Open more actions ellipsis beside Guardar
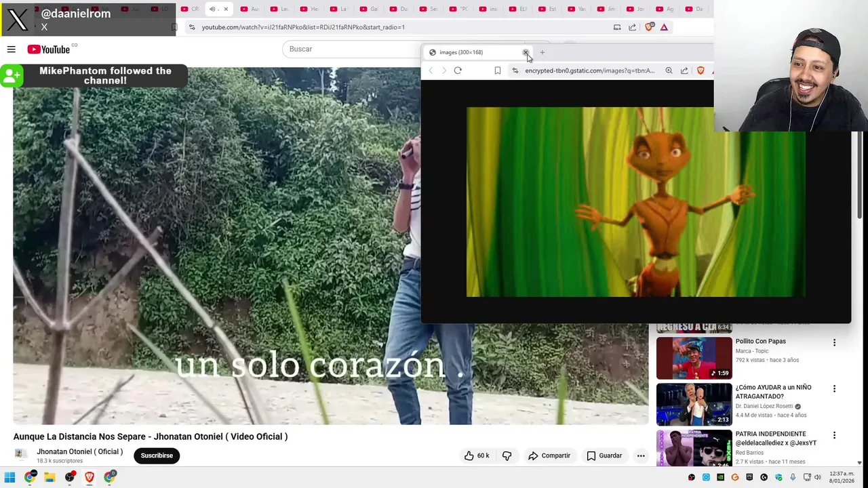This screenshot has height=488, width=868. point(641,455)
